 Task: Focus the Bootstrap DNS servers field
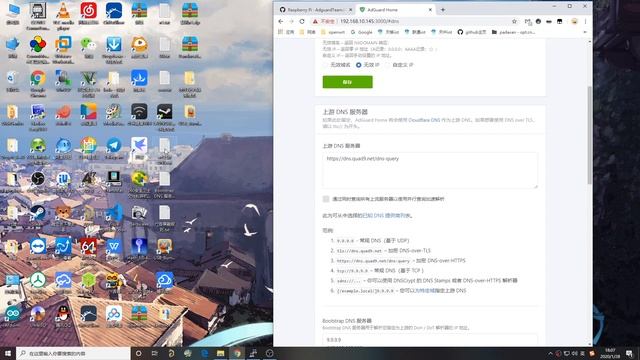430,340
